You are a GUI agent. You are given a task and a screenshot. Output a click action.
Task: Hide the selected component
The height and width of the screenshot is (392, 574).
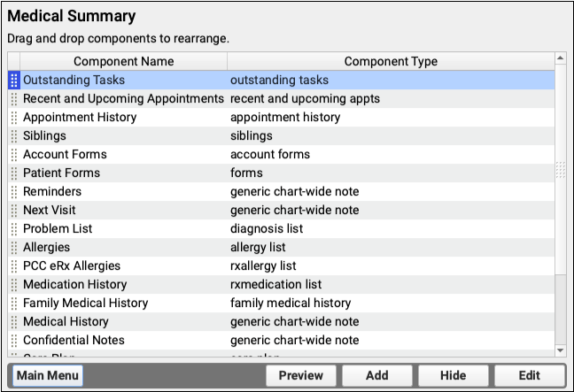pos(453,375)
